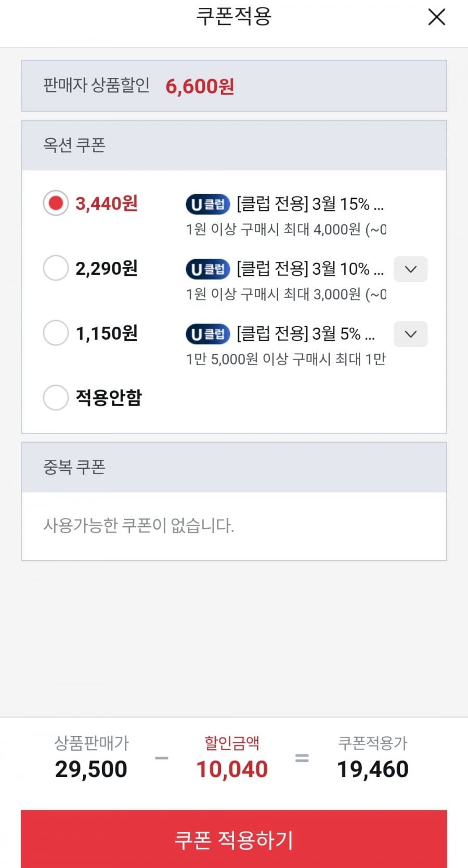The image size is (468, 868).
Task: Click U클럽 badge on 10% coupon
Action: point(207,269)
